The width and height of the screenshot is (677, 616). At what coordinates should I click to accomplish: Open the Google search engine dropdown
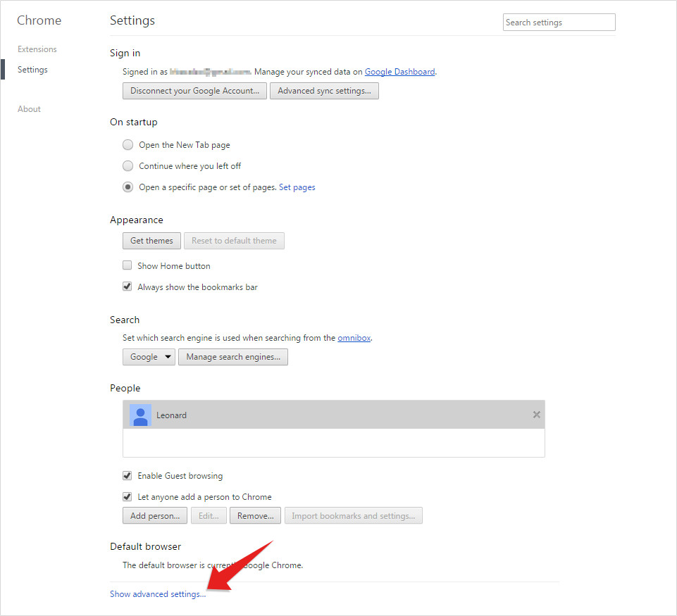tap(149, 357)
